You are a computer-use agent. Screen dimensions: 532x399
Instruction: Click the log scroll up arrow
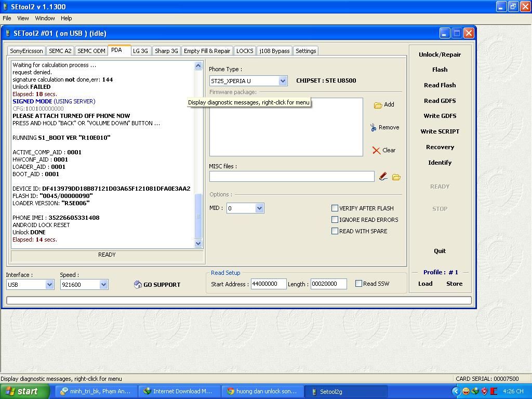(198, 65)
